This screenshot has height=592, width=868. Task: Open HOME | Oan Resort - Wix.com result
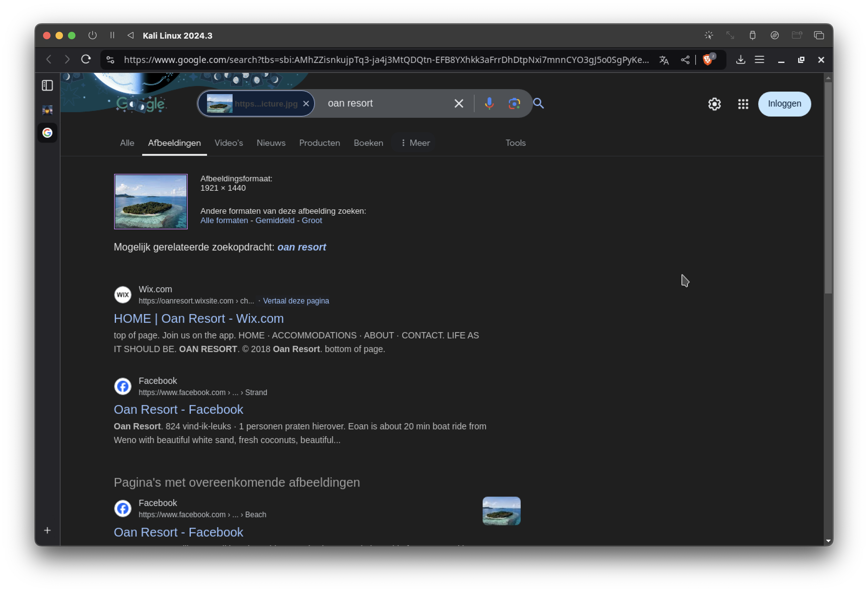pos(199,318)
